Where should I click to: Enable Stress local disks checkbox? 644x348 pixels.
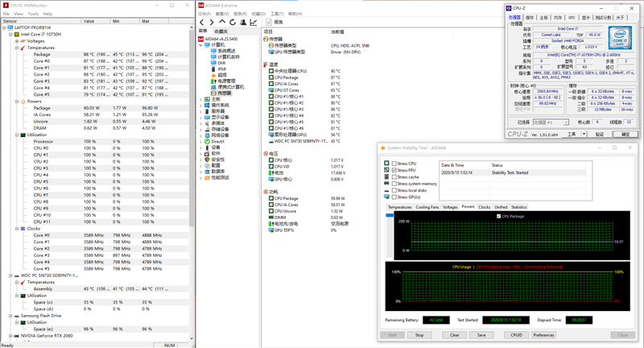pyautogui.click(x=394, y=190)
